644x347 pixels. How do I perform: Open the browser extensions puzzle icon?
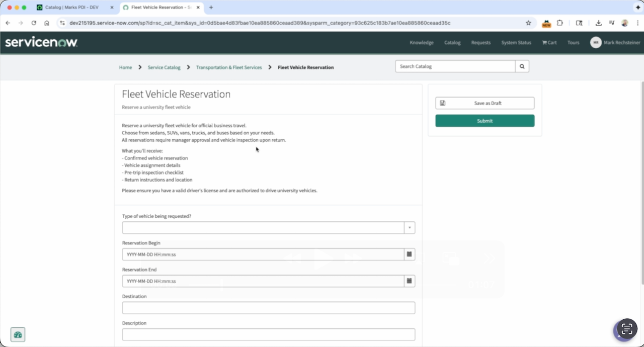click(x=559, y=23)
